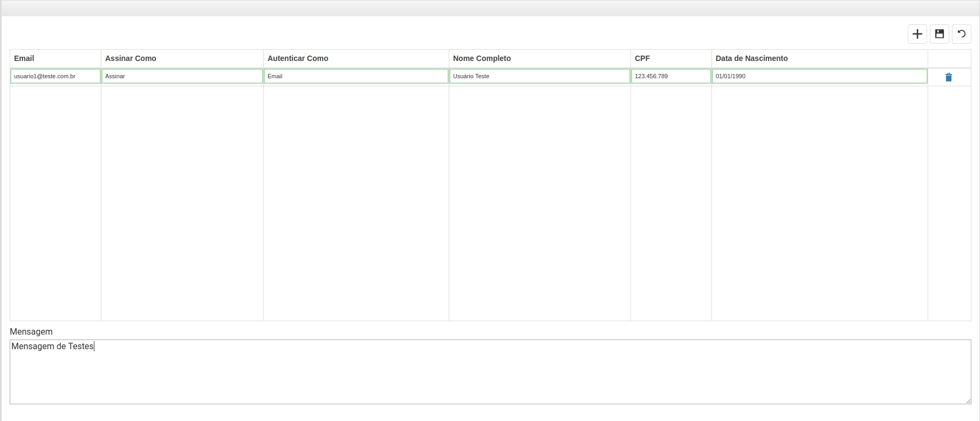Click the plus icon to add a row
980x421 pixels.
click(x=917, y=34)
